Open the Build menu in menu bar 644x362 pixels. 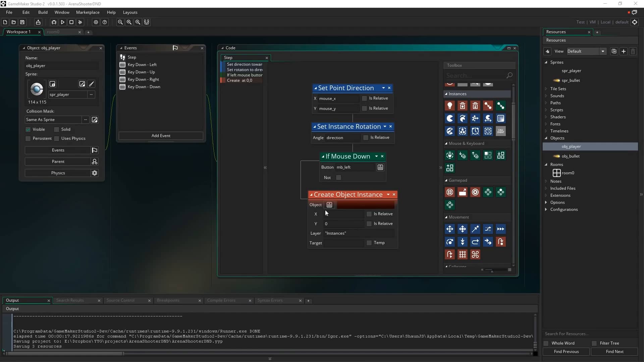(x=43, y=12)
